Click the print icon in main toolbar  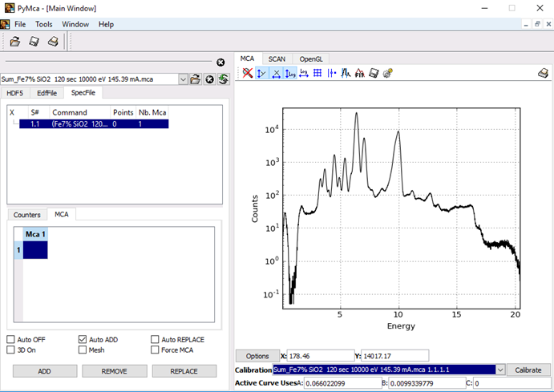(53, 42)
